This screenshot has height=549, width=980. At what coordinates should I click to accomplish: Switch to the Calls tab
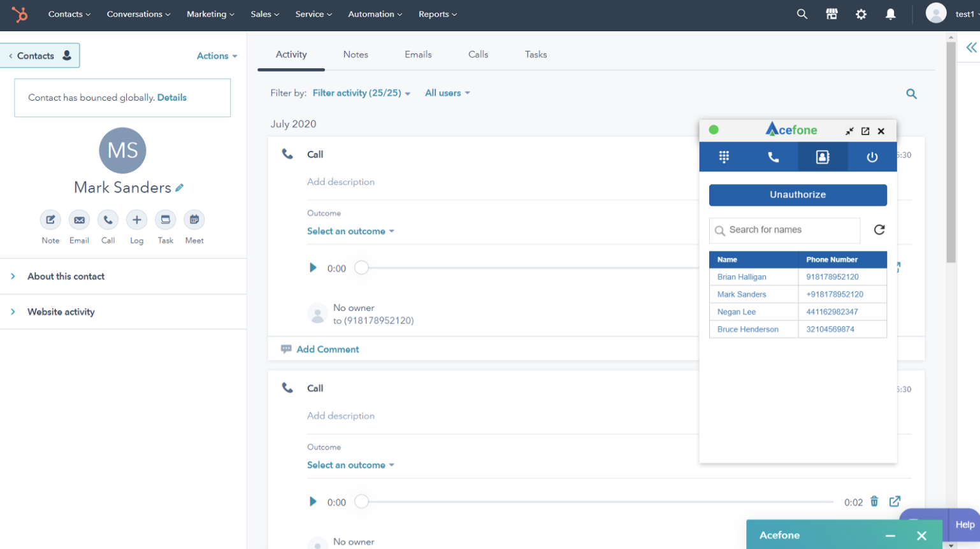point(478,55)
